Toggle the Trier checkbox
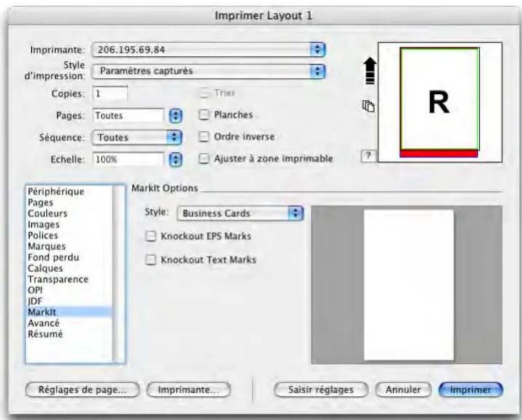This screenshot has width=522, height=420. tap(204, 93)
